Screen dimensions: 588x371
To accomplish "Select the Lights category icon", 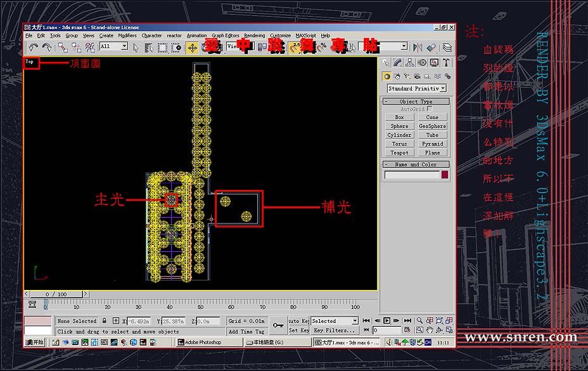I will [x=407, y=77].
